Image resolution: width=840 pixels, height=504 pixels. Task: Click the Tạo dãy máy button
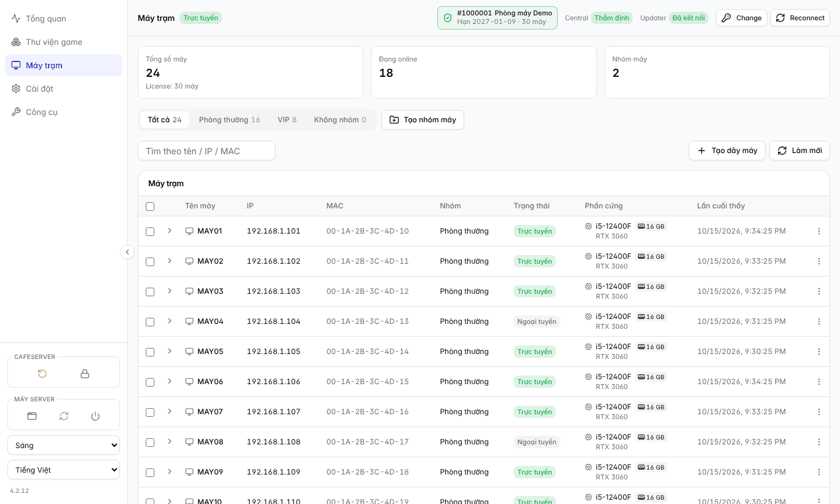727,151
